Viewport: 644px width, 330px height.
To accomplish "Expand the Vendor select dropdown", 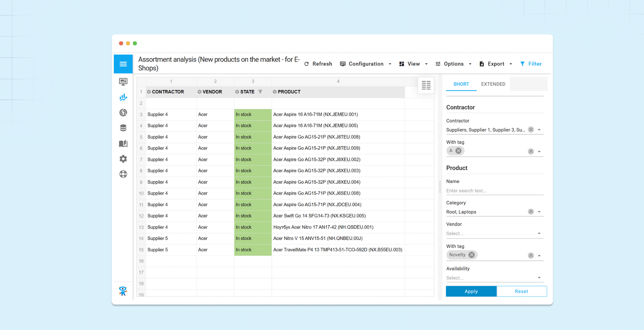I will click(x=539, y=233).
